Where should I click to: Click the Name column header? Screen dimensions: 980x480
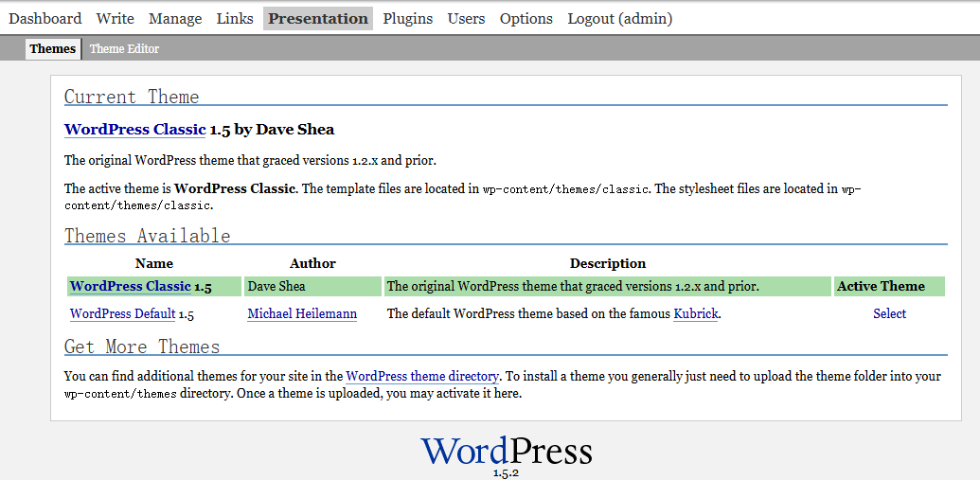pyautogui.click(x=153, y=264)
